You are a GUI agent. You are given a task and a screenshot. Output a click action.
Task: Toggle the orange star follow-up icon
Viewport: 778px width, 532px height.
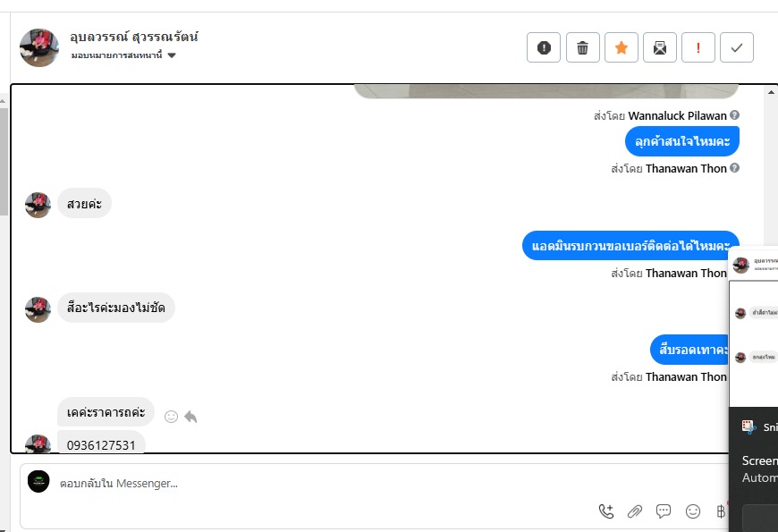pyautogui.click(x=622, y=47)
